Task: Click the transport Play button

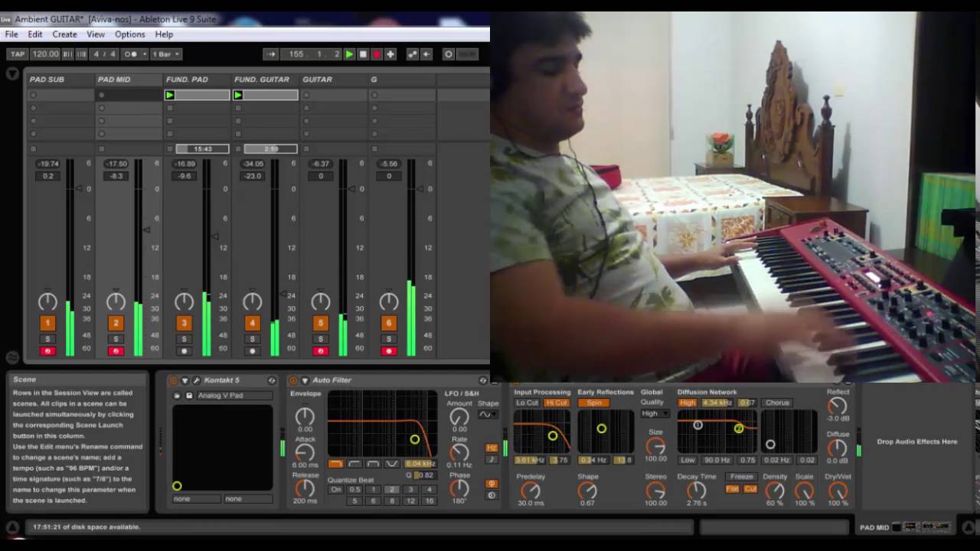Action: coord(349,54)
